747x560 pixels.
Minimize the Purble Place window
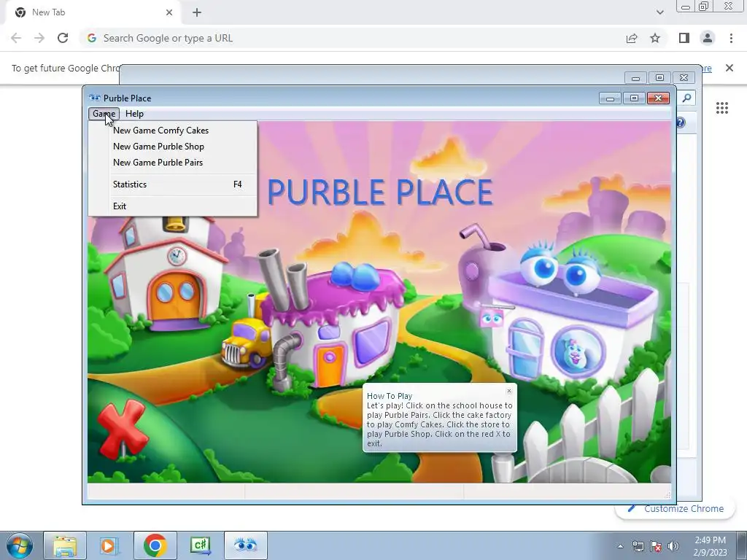[611, 98]
